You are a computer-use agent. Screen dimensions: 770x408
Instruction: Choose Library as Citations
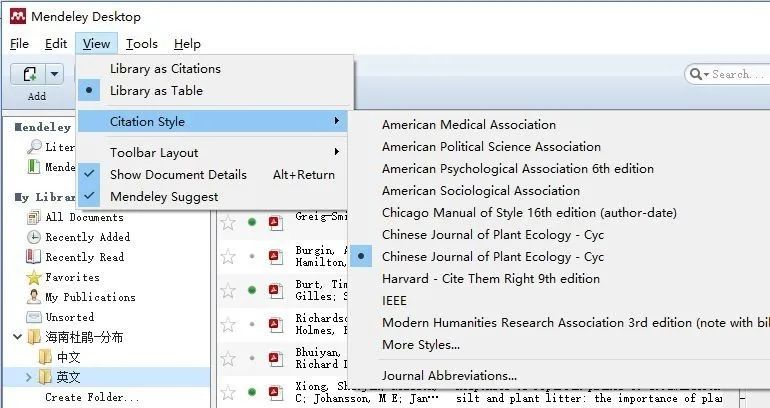point(215,69)
